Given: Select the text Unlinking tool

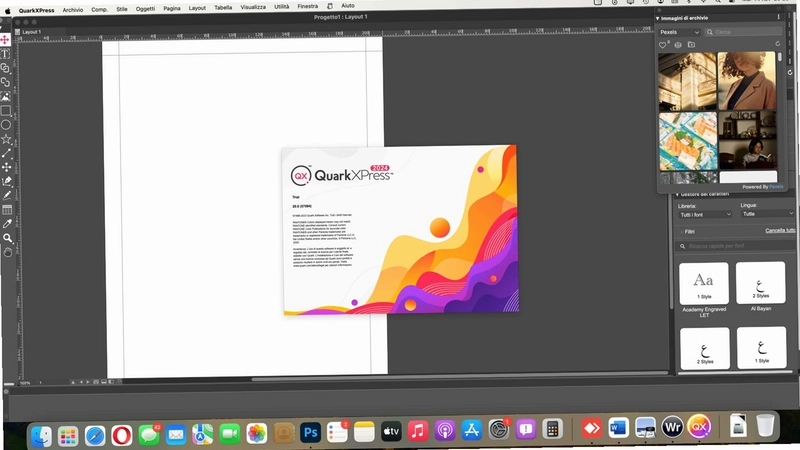Looking at the screenshot, I should [5, 82].
